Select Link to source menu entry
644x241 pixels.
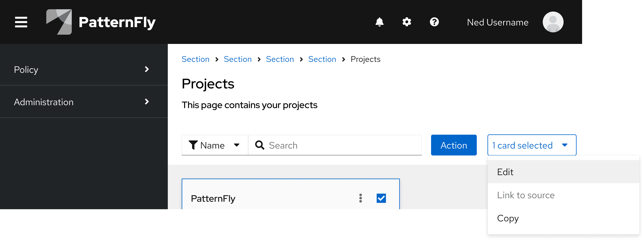coord(526,195)
